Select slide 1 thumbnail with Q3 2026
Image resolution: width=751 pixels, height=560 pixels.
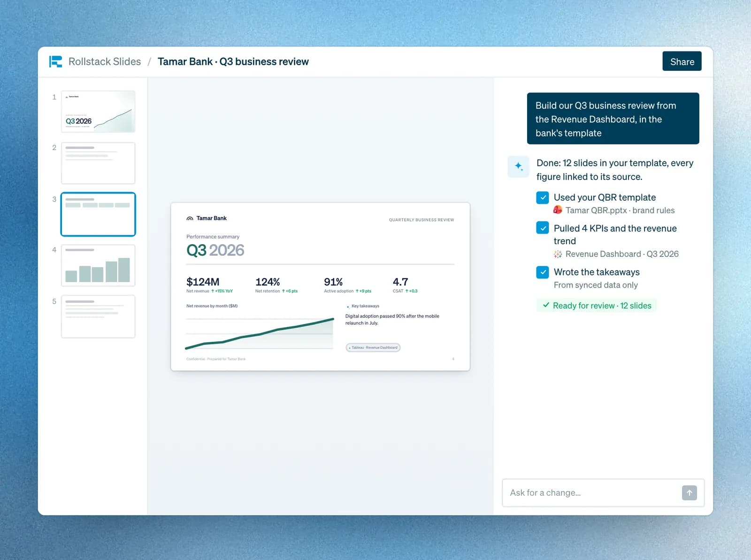98,112
